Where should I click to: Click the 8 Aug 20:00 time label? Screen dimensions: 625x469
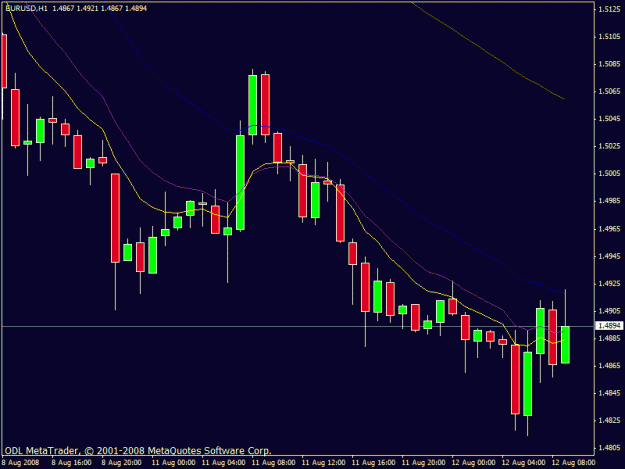tap(121, 463)
